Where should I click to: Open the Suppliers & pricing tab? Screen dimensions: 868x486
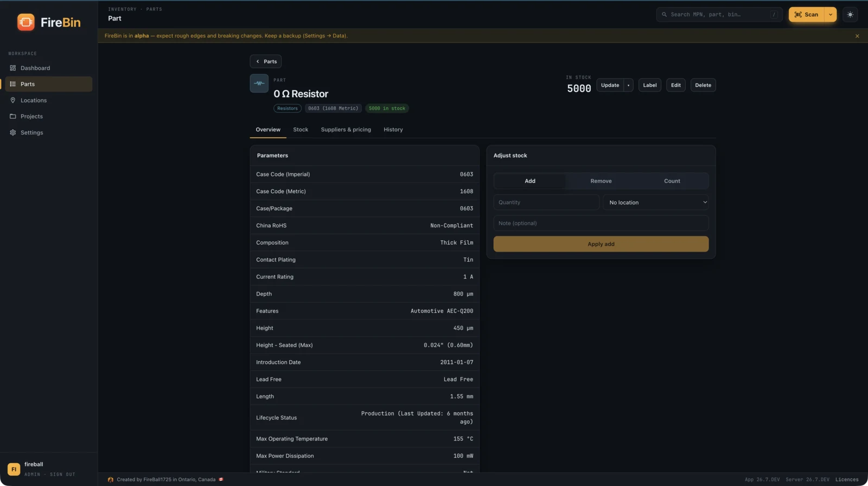(346, 130)
